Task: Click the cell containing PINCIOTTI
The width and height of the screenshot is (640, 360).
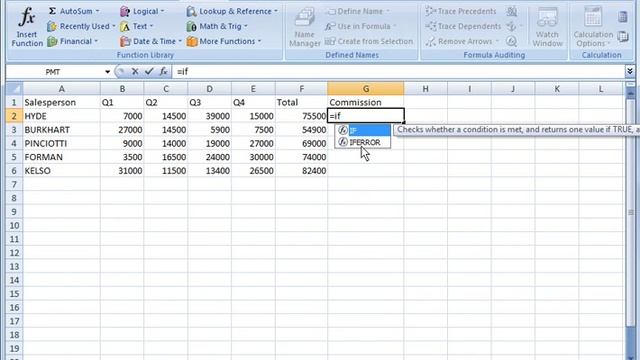Action: 62,143
